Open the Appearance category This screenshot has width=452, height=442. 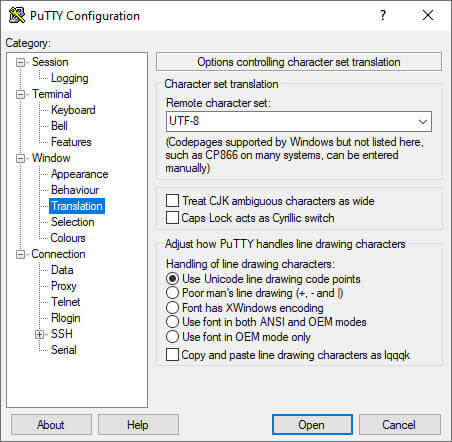click(x=79, y=174)
